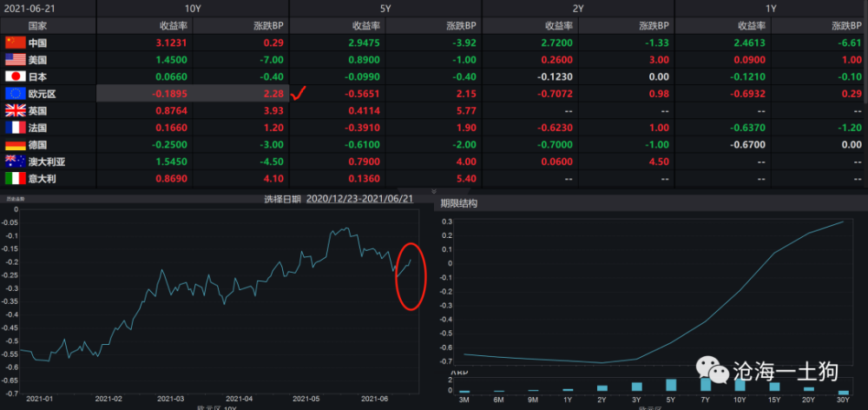
Task: Open the date range 2020/12/23-2021/06/21 selector
Action: 360,198
